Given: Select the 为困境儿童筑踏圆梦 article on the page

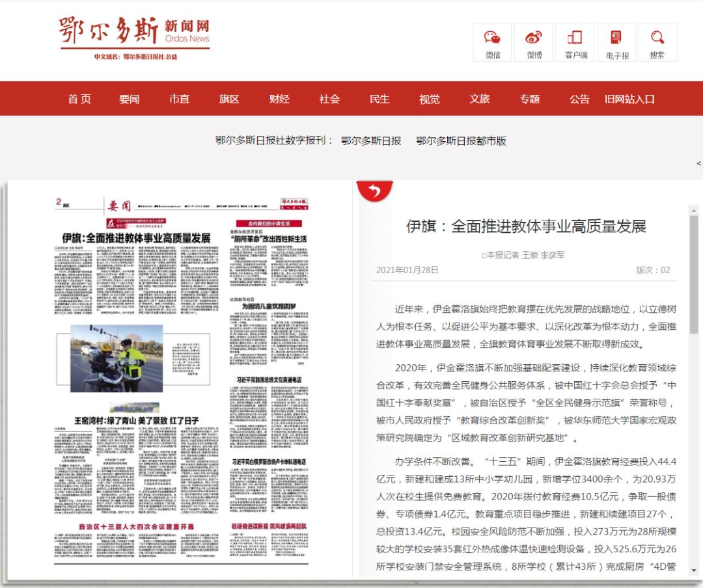Looking at the screenshot, I should [x=269, y=306].
